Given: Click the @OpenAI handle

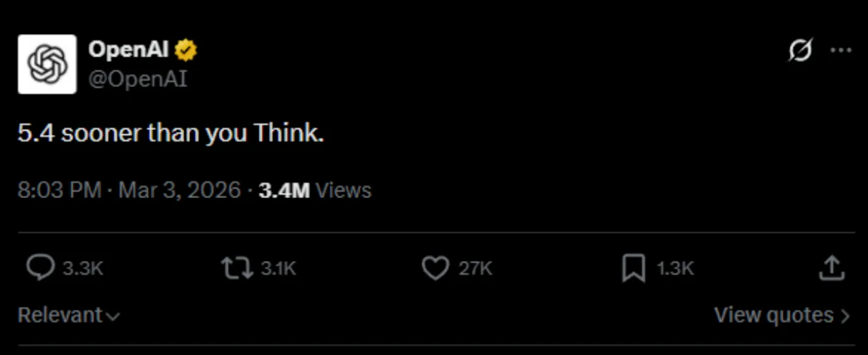Looking at the screenshot, I should (138, 80).
